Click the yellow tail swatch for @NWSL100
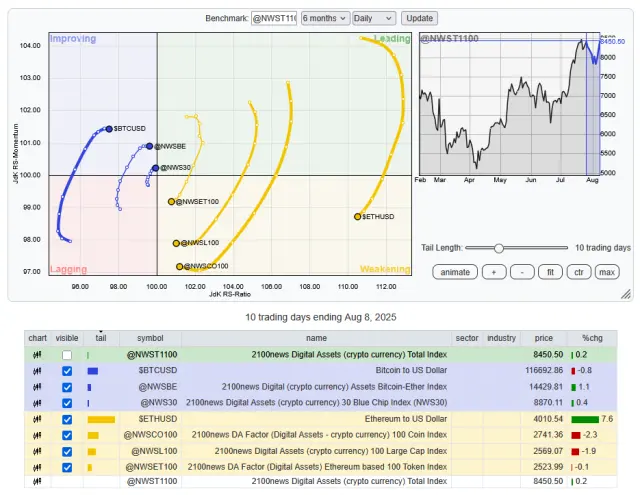 pyautogui.click(x=91, y=451)
